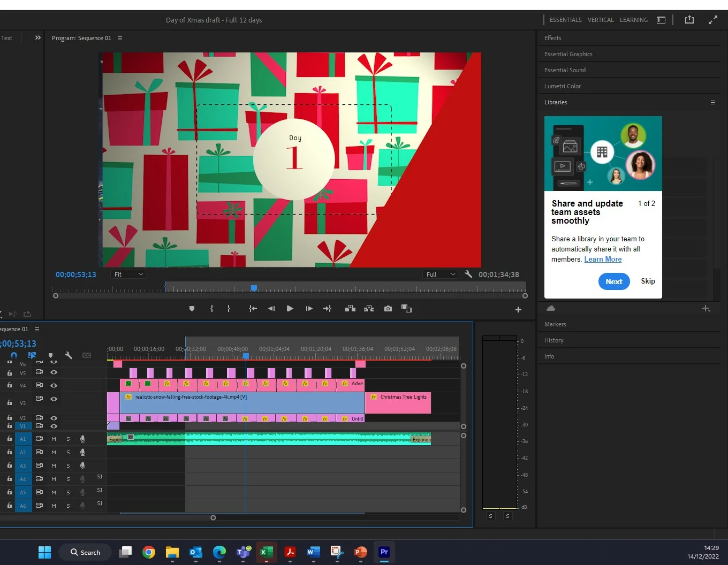Enable voice-over record on track A3
The width and height of the screenshot is (728, 565).
coord(82,465)
